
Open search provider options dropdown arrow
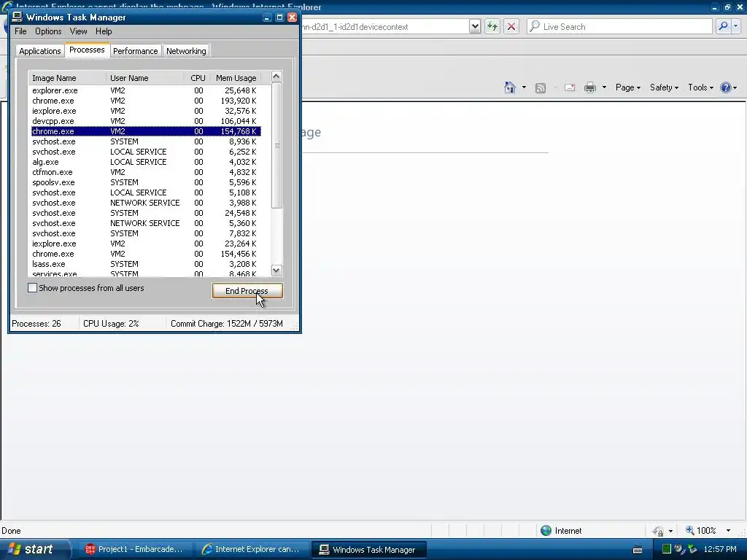coord(736,27)
